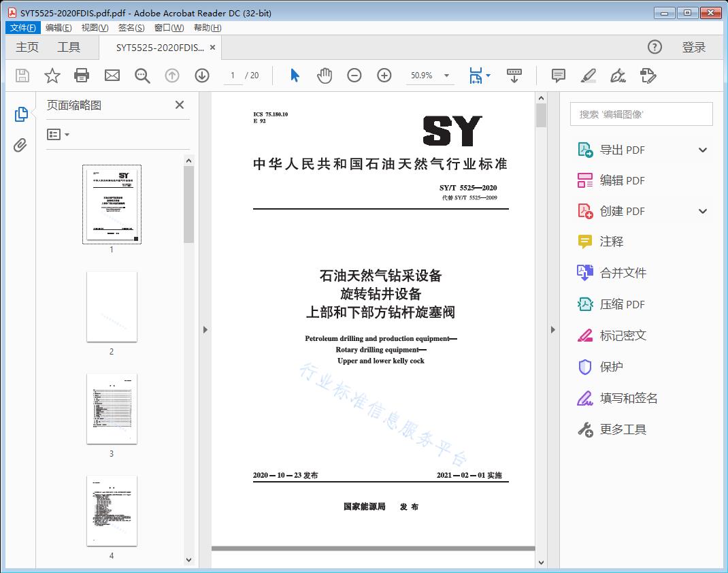Send file by email envelope icon

[112, 76]
